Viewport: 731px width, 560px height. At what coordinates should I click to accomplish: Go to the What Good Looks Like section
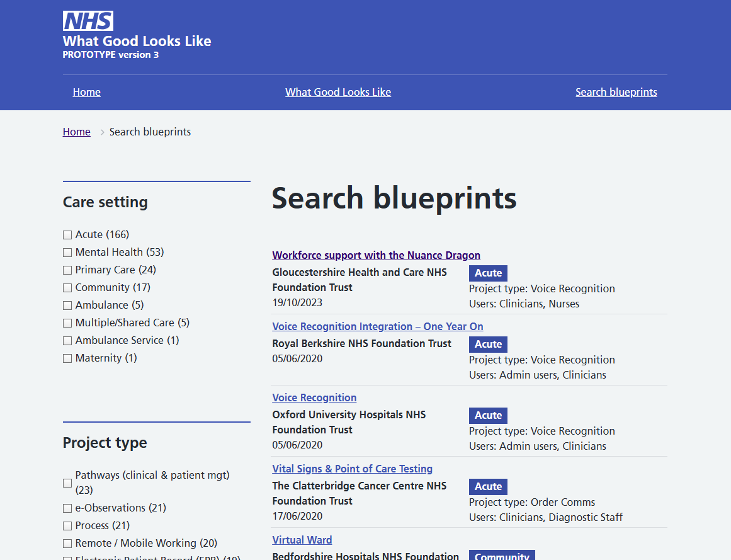point(338,92)
